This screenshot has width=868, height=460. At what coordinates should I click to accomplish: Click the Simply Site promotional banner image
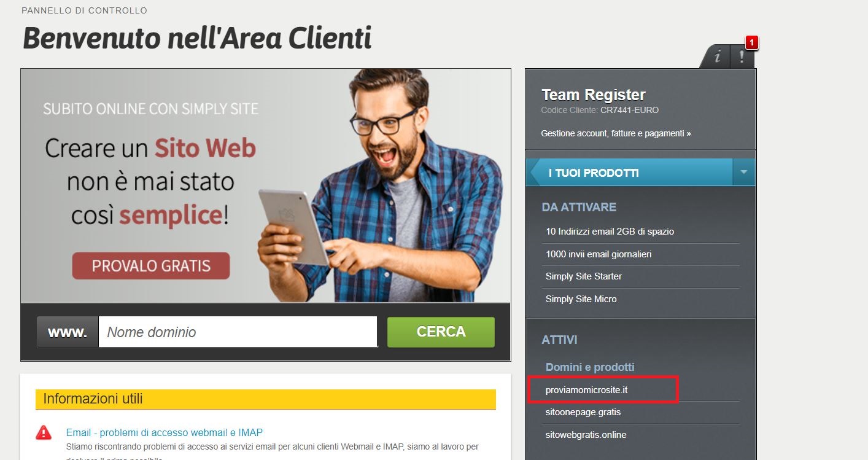[x=266, y=185]
